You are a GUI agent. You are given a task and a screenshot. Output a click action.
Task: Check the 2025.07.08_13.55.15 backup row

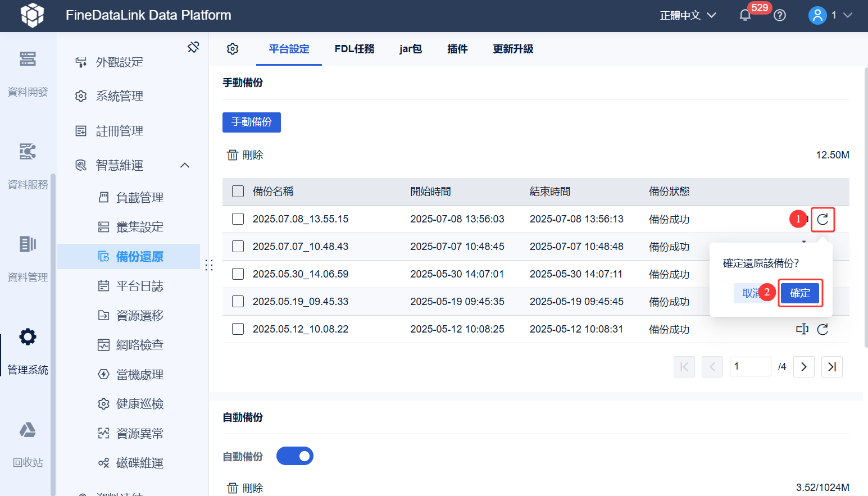(238, 219)
